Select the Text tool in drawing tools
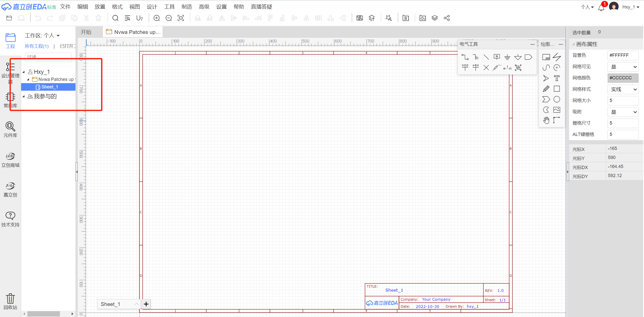The width and height of the screenshot is (644, 317). coord(557,78)
